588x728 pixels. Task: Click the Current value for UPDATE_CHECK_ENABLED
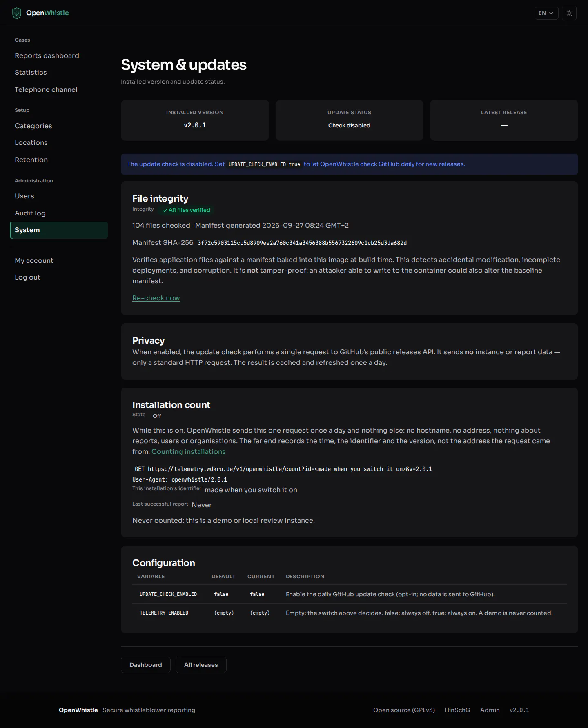point(257,594)
